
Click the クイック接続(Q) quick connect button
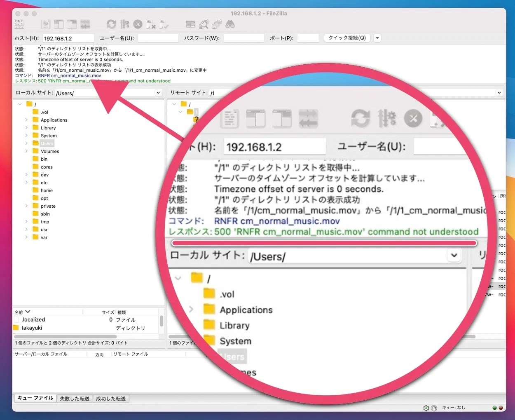(x=347, y=38)
